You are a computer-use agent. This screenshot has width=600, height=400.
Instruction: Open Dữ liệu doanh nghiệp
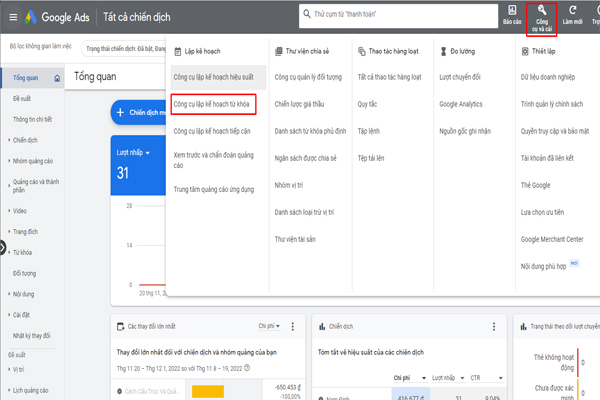pyautogui.click(x=548, y=77)
